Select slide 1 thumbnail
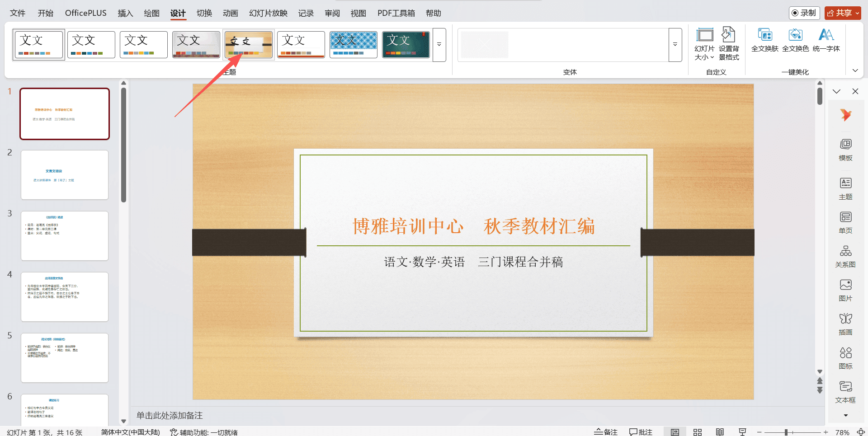This screenshot has width=868, height=436. [65, 114]
